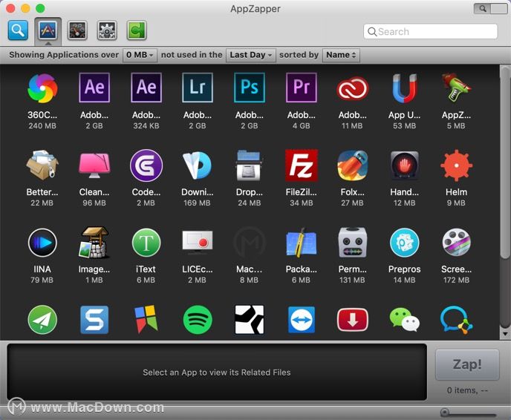511x420 pixels.
Task: Click the Zap! button
Action: [467, 364]
